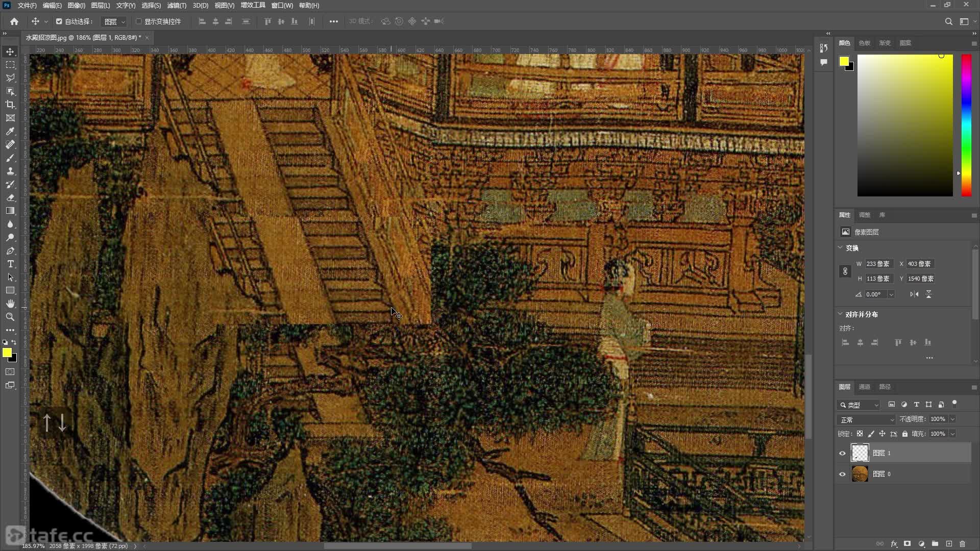Select the History Brush tool

[10, 184]
